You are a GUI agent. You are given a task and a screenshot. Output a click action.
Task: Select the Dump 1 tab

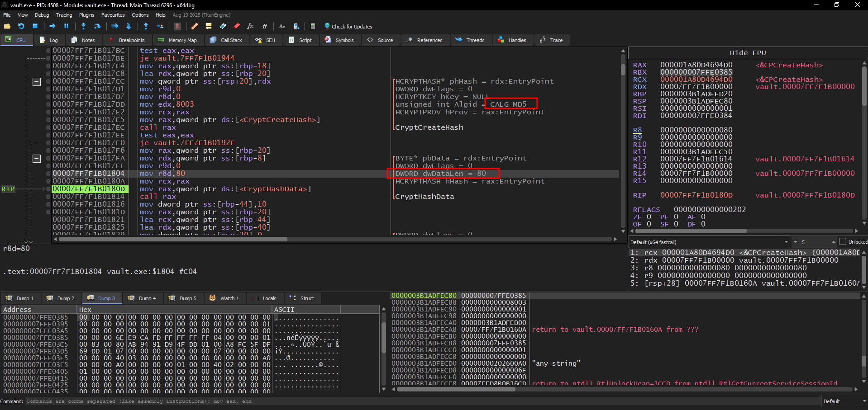tap(20, 298)
